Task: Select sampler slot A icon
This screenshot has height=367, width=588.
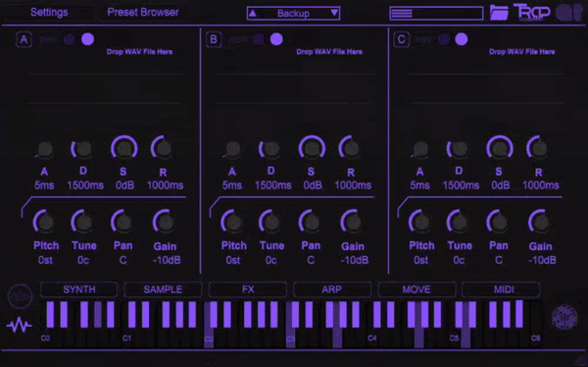Action: click(24, 39)
